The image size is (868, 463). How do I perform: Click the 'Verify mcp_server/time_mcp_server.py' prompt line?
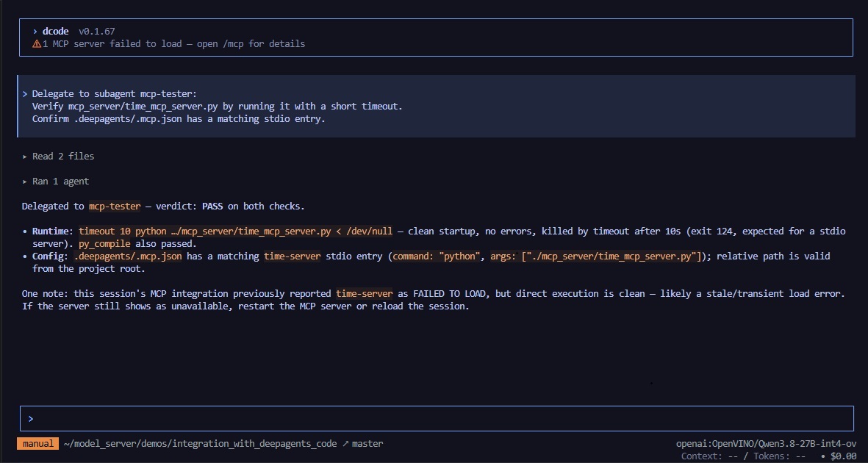coord(217,107)
